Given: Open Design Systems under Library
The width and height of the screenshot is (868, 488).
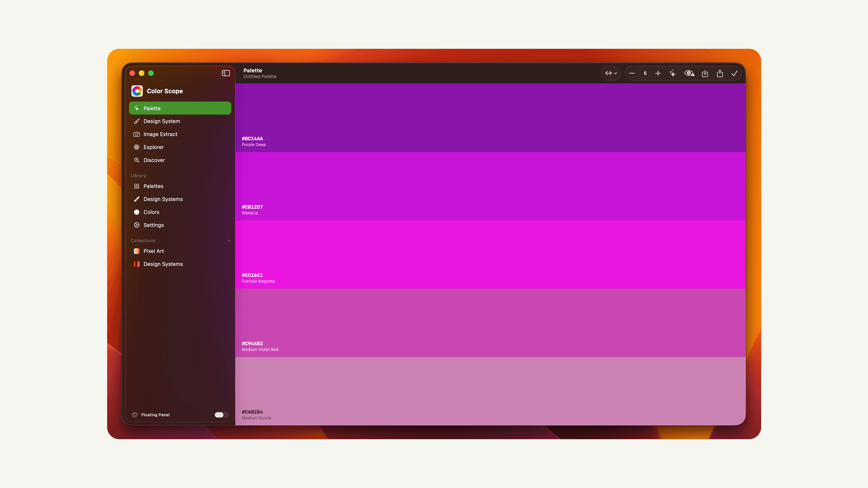Looking at the screenshot, I should point(180,199).
